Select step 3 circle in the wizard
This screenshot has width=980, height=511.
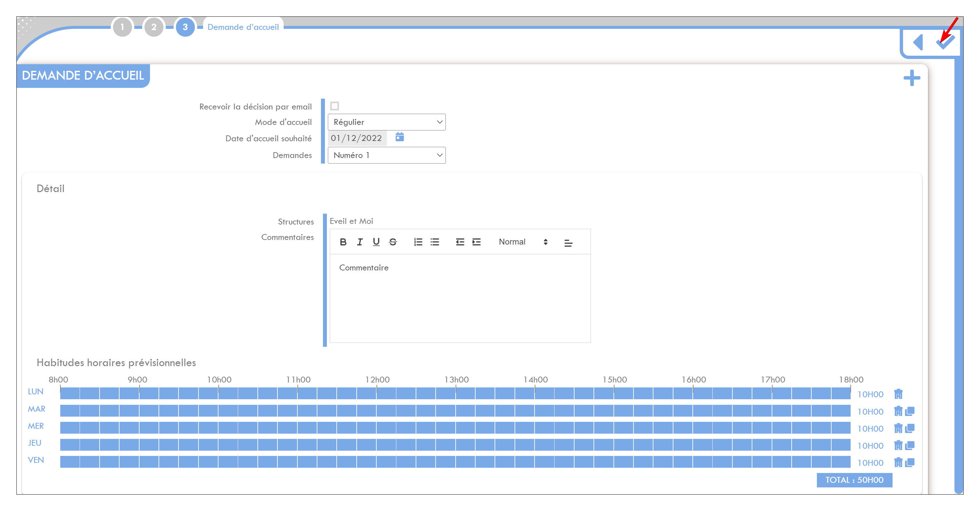point(185,27)
